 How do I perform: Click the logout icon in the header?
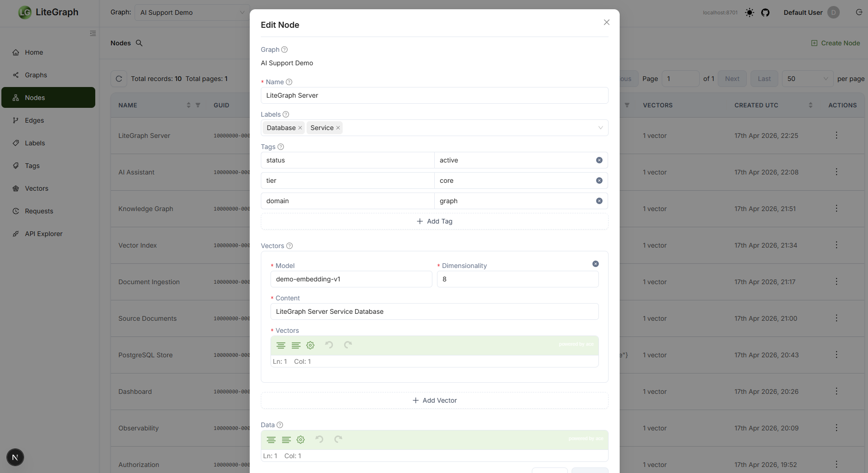tap(859, 12)
